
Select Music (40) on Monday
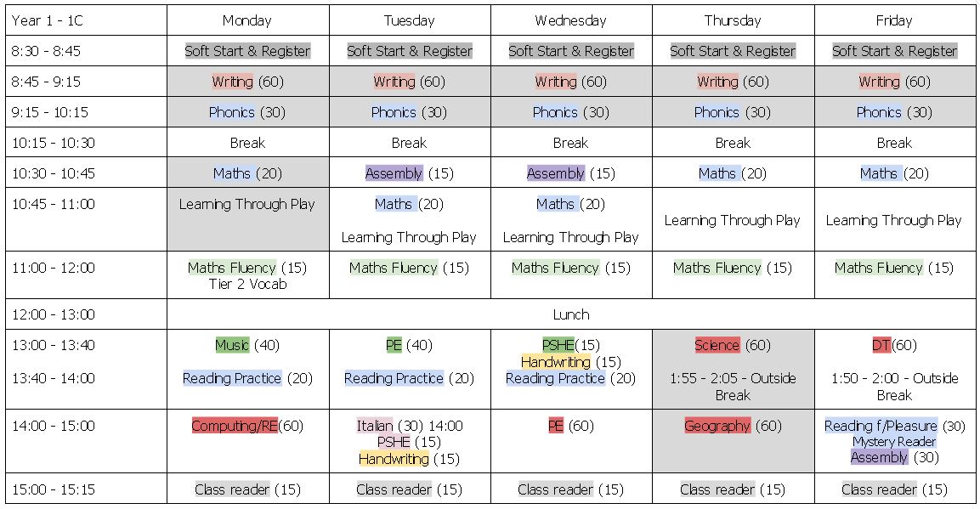pyautogui.click(x=247, y=345)
